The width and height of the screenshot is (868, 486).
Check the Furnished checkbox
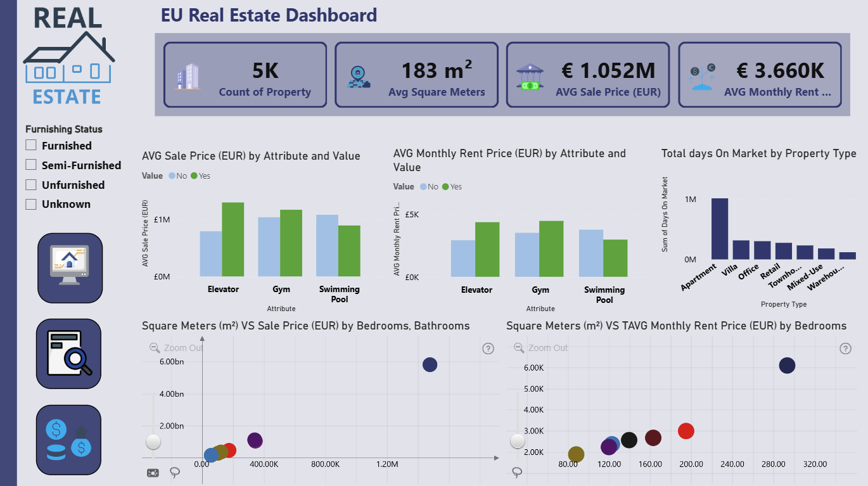[x=31, y=145]
